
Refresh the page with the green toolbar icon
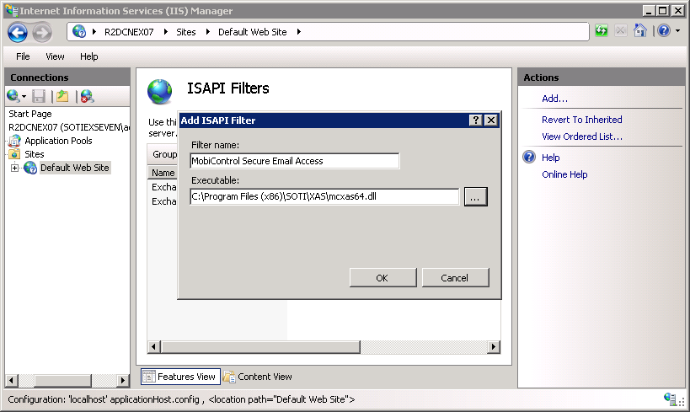(x=602, y=31)
